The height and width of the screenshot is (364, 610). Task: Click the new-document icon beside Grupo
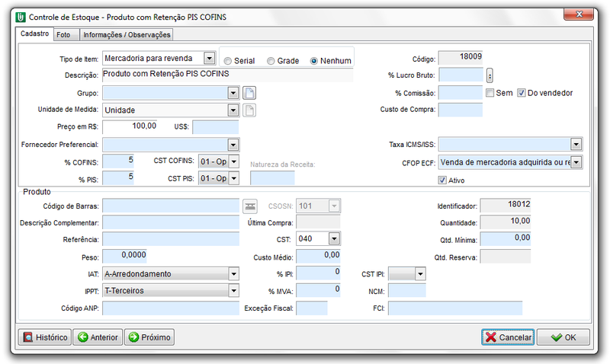pyautogui.click(x=249, y=93)
